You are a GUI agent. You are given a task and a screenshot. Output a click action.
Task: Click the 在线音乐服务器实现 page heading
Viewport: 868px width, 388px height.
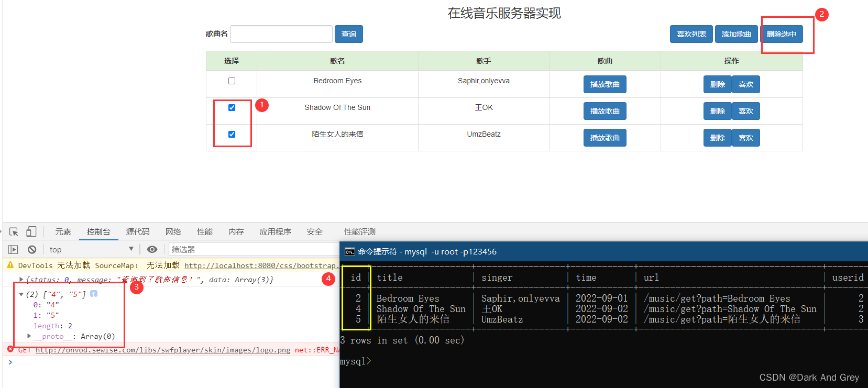click(504, 13)
